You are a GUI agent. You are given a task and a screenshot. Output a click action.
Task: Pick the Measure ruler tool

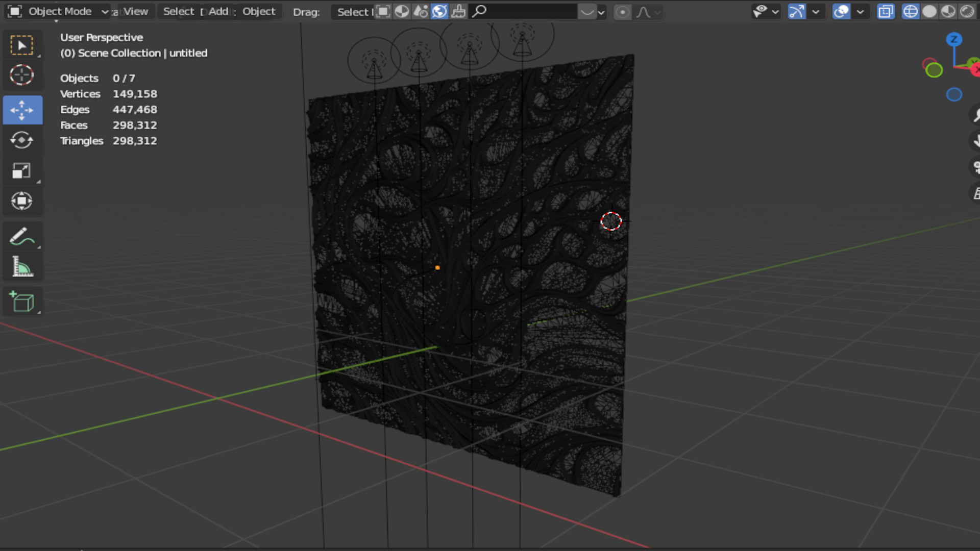(22, 267)
